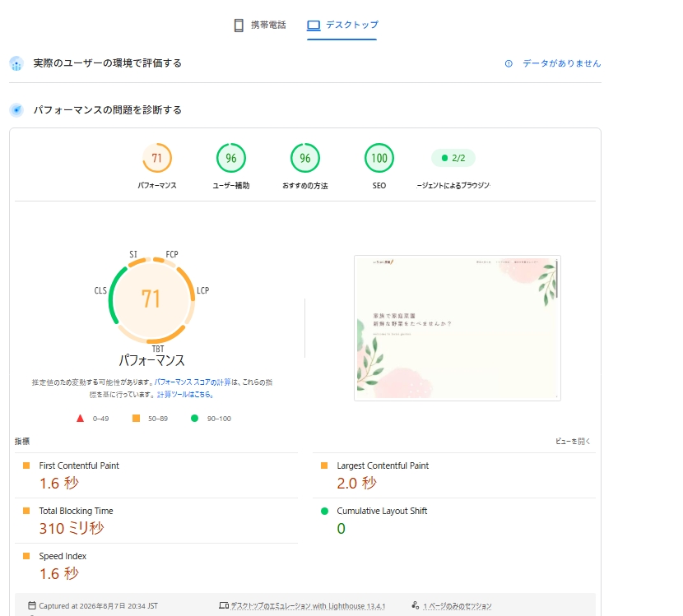
Task: Switch to the 携帯電話 (mobile) tab
Action: [260, 25]
